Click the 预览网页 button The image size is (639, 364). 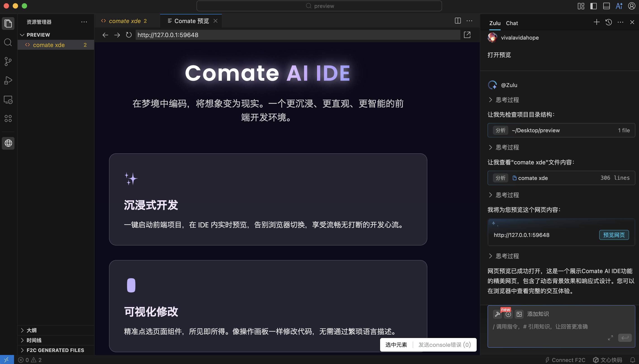tap(614, 235)
